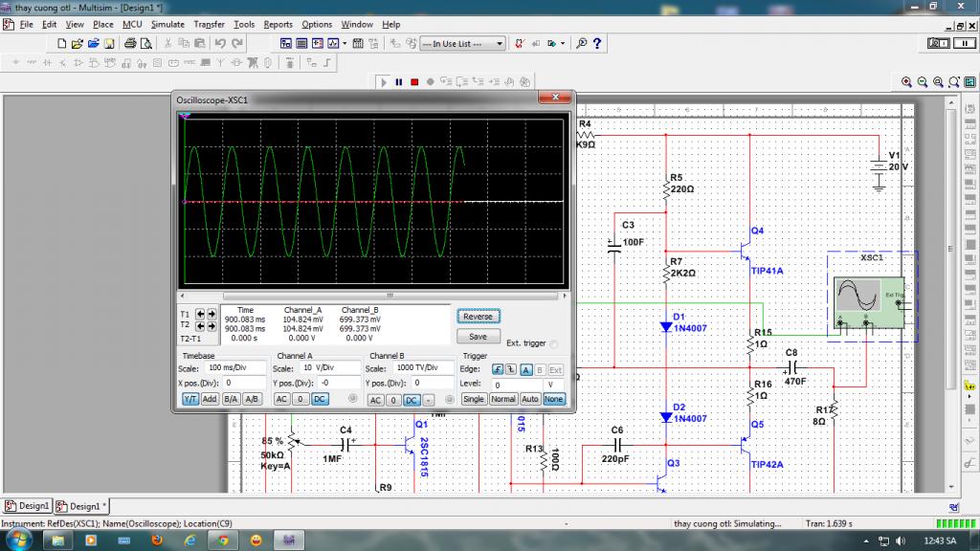Open Chrome from the taskbar
980x551 pixels.
(222, 540)
